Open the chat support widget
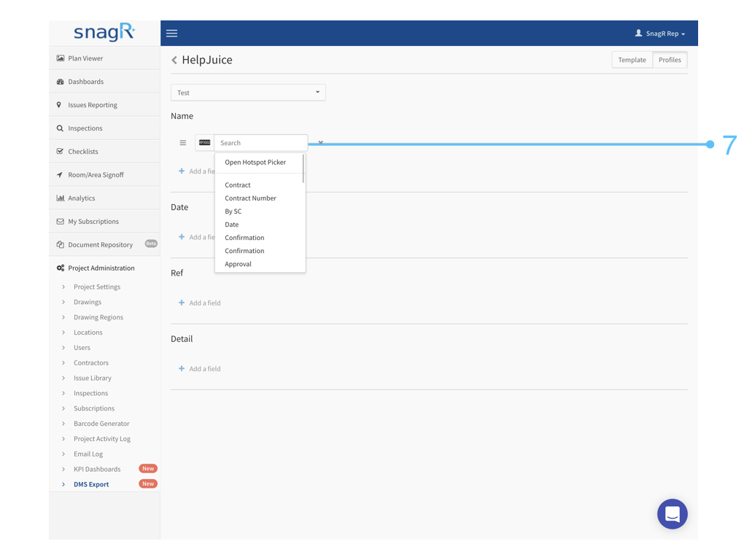747x560 pixels. click(x=672, y=514)
